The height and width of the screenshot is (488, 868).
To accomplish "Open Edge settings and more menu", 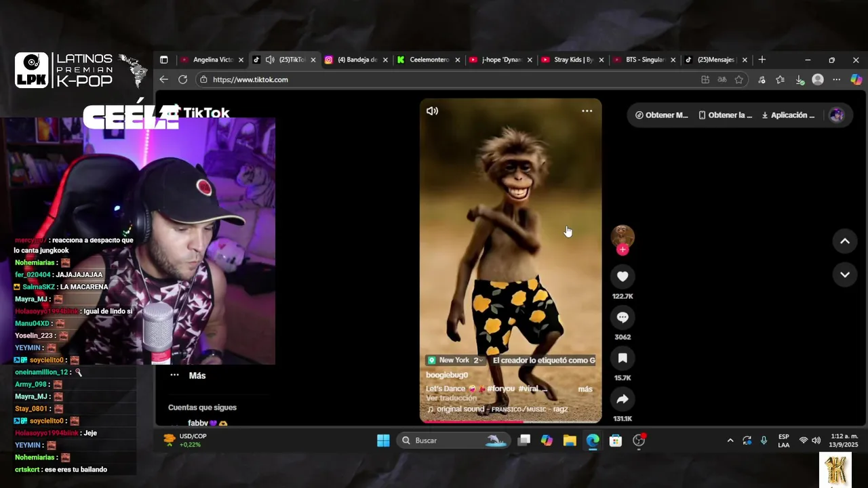I will [837, 79].
